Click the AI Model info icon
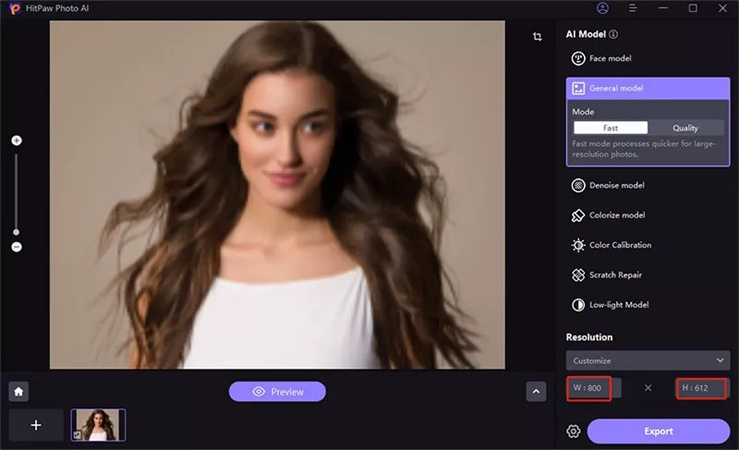The image size is (739, 450). pyautogui.click(x=613, y=34)
